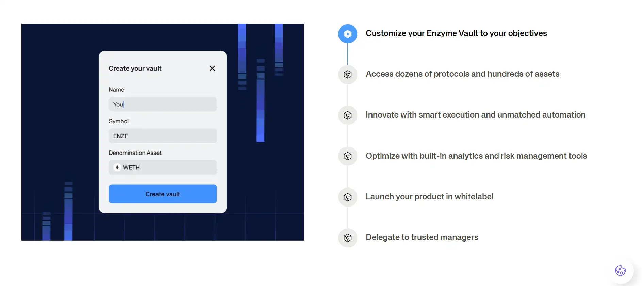
Task: Close the Create your vault dialog
Action: click(x=212, y=68)
